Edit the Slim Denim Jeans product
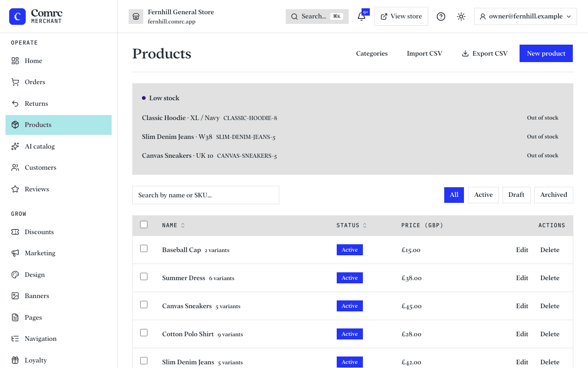The height and width of the screenshot is (368, 588). coord(522,362)
